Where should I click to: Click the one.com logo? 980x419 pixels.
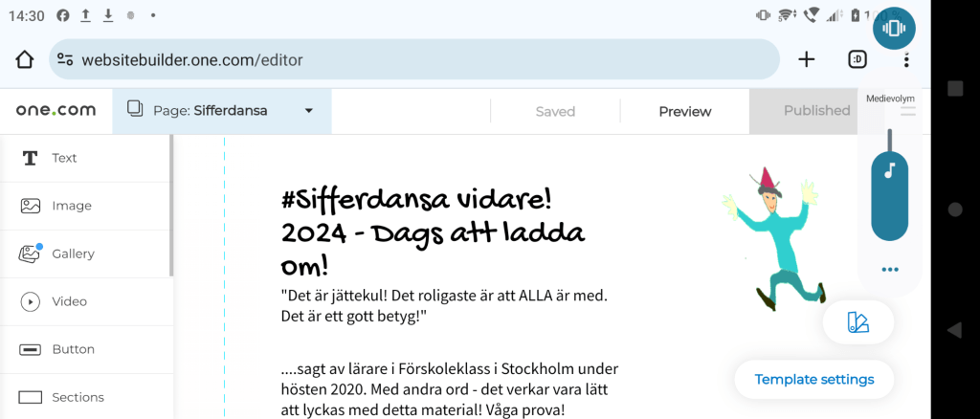[x=56, y=111]
